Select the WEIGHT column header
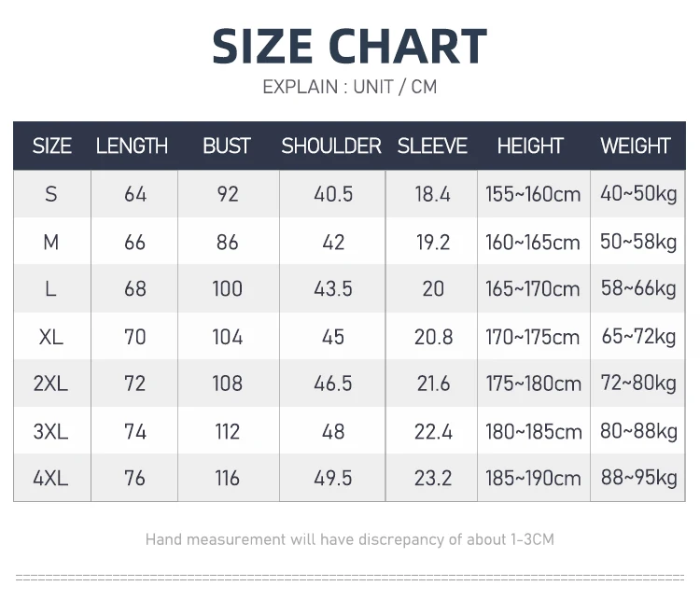 point(636,147)
